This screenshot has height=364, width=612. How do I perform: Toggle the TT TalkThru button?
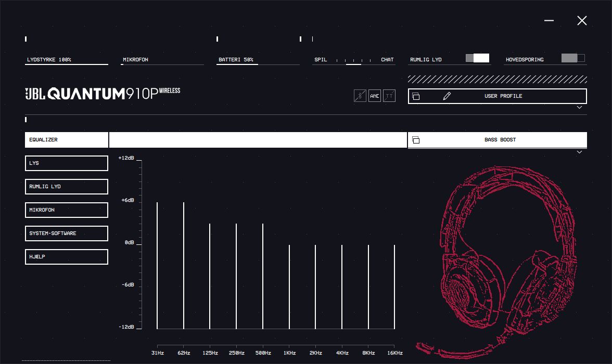point(389,96)
